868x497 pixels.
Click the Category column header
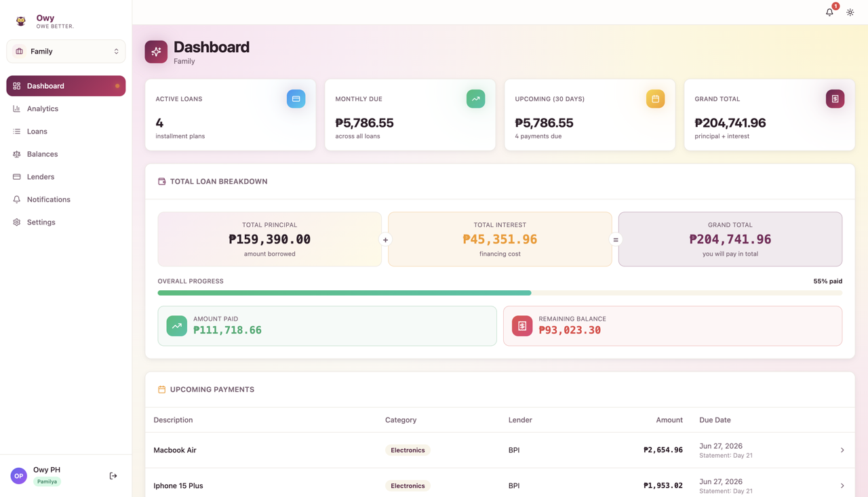[401, 420]
